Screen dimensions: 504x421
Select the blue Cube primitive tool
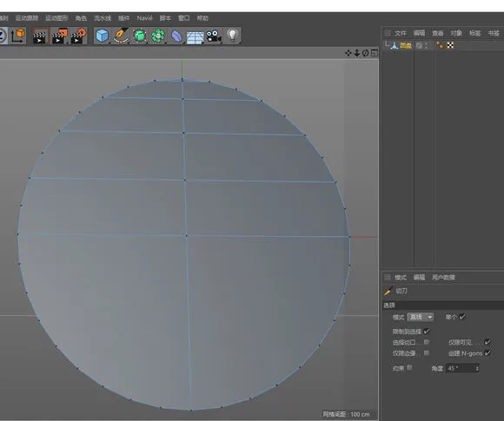[102, 36]
